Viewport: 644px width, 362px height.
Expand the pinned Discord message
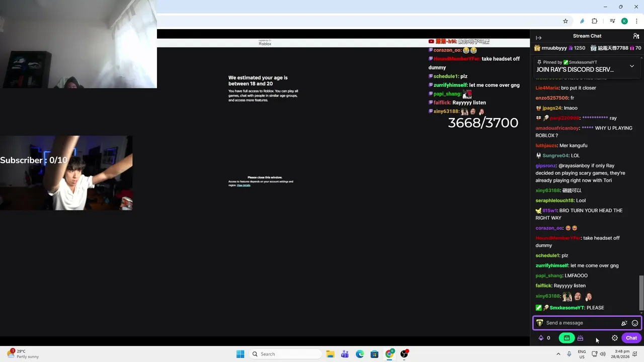pyautogui.click(x=632, y=66)
